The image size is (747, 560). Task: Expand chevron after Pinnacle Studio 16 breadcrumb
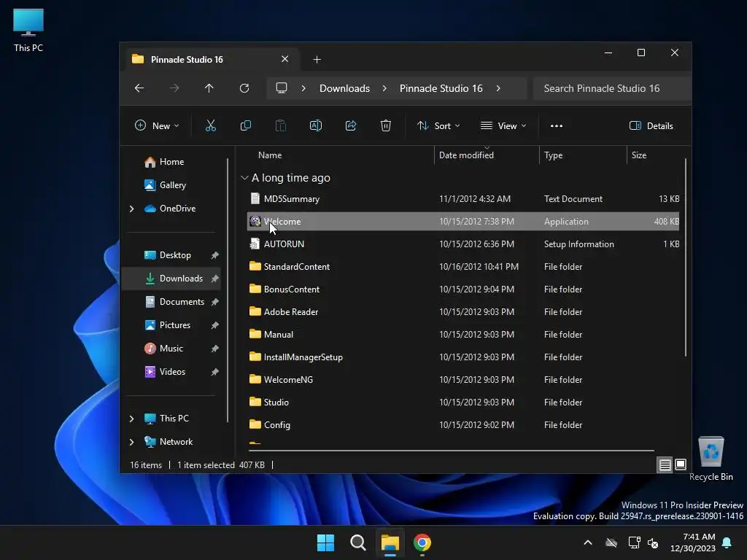tap(498, 88)
